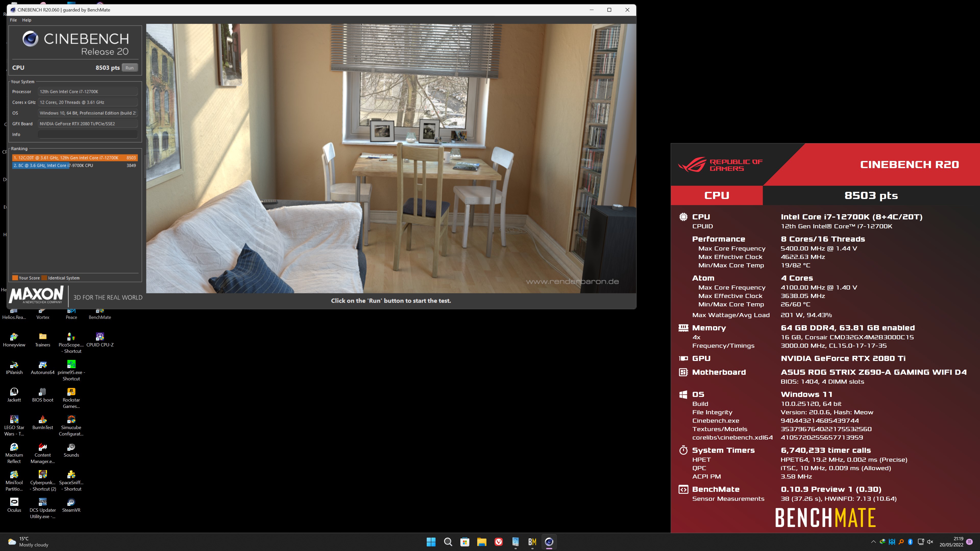The height and width of the screenshot is (551, 980).
Task: Select ranking entry 12C/20T i7-12700K
Action: [x=75, y=157]
